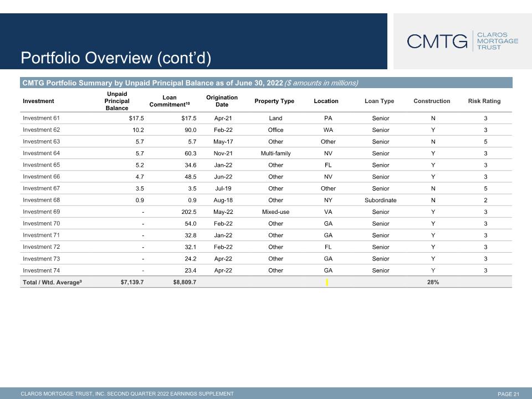Click the total unpaid balance '$7,139.7'
The height and width of the screenshot is (399, 532).
click(x=132, y=282)
